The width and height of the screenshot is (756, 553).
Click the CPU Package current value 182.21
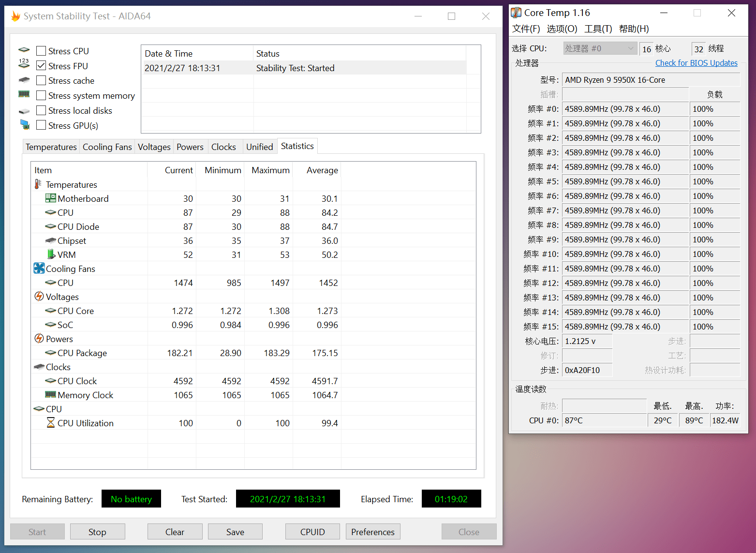tap(180, 353)
